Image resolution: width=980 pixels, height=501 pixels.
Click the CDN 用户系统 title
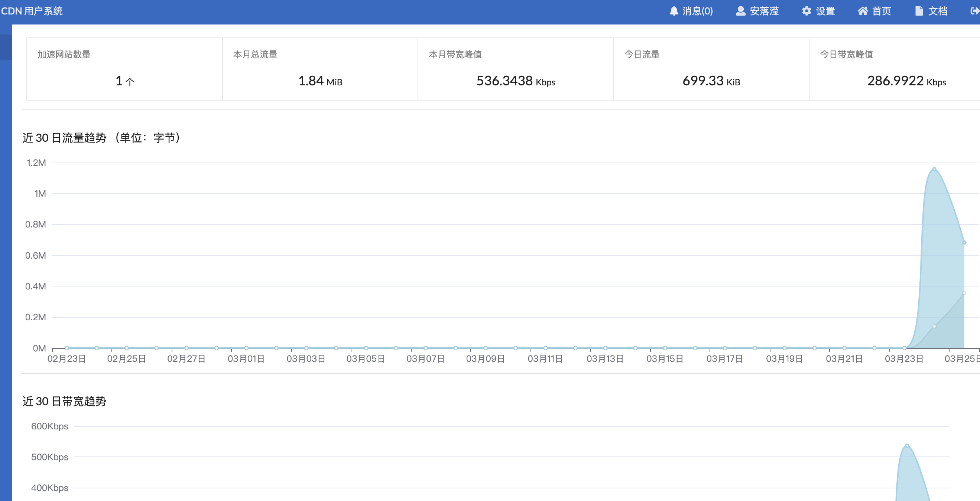tap(33, 11)
